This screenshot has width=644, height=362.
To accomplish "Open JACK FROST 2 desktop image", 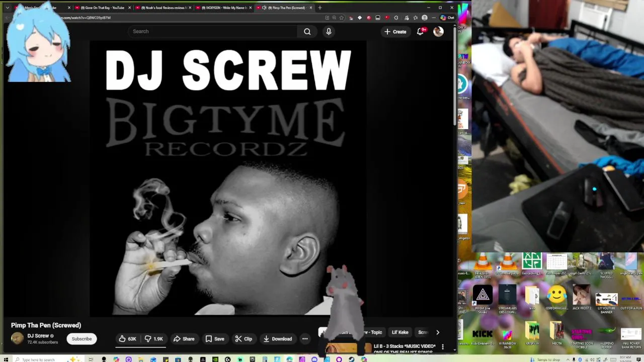I will (582, 298).
